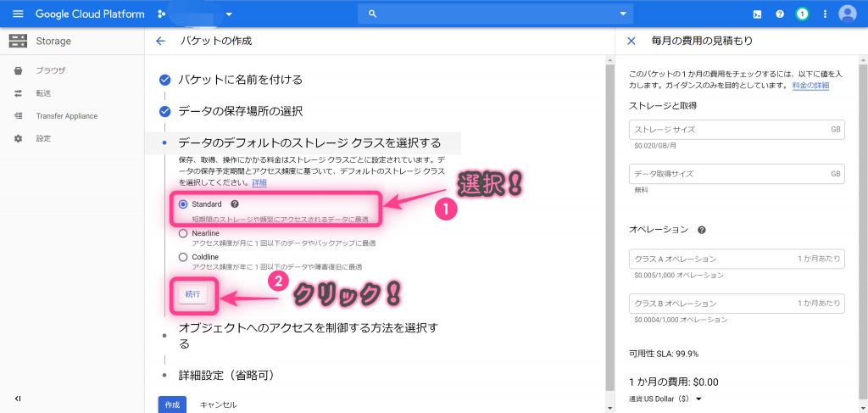
Task: Close the 毎月の費用の見積もり panel
Action: pos(631,41)
